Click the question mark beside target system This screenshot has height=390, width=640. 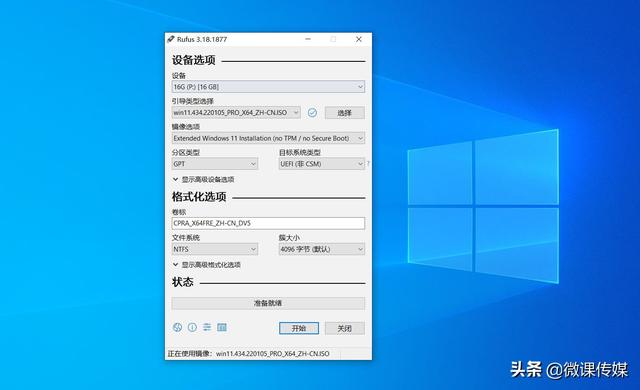368,164
